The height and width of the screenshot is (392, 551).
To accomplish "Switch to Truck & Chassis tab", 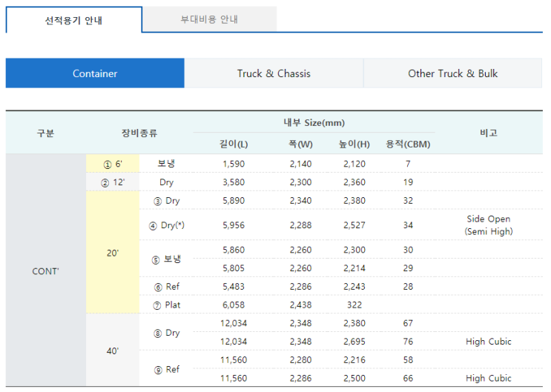I will click(274, 73).
